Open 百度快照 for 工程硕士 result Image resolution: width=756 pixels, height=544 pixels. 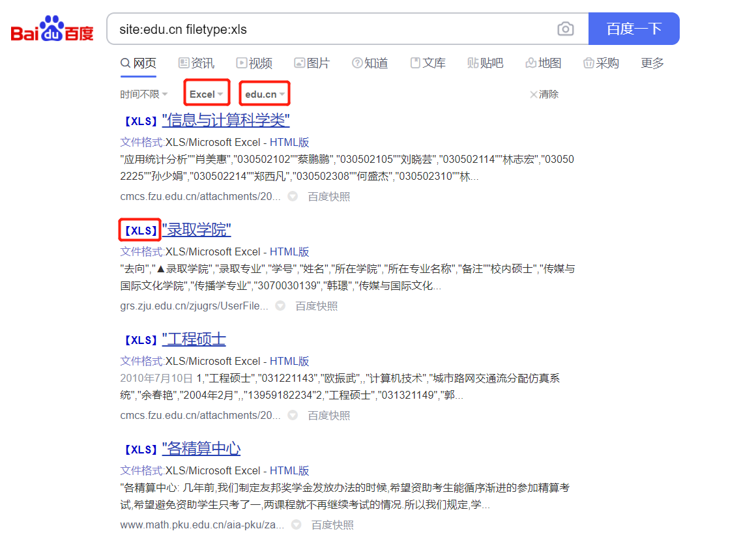point(329,416)
